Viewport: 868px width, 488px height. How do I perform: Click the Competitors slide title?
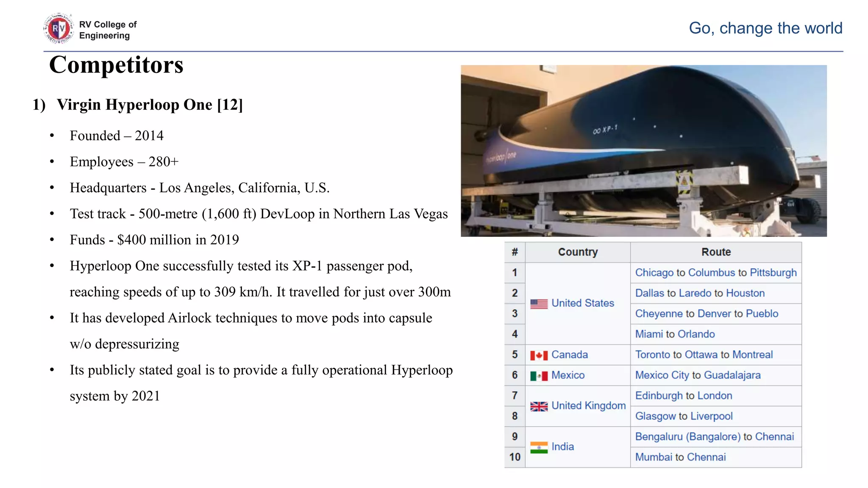coord(116,65)
